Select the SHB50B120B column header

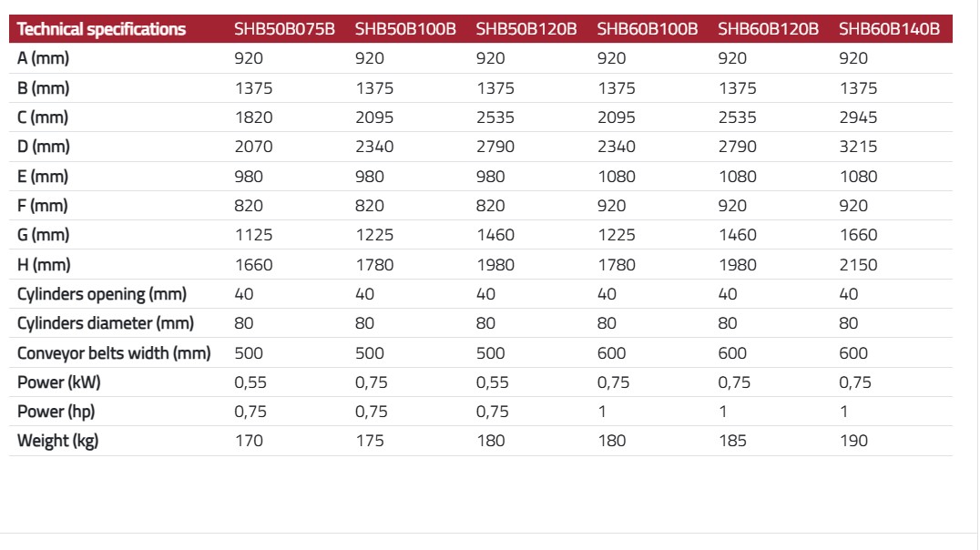click(x=526, y=29)
